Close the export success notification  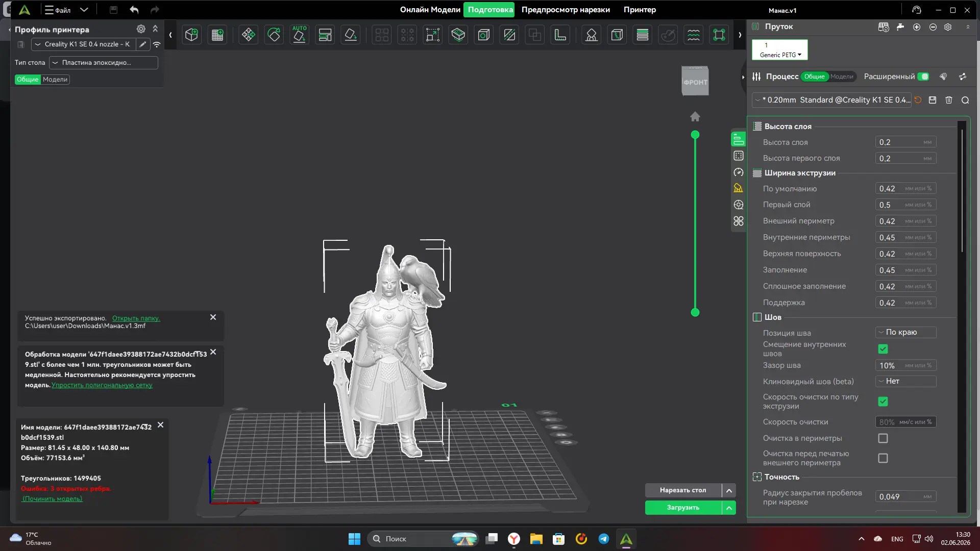pos(213,317)
